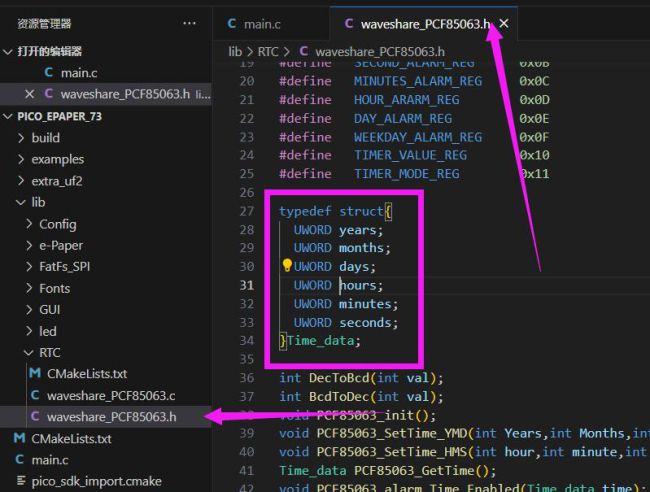Viewport: 650px width, 492px height.
Task: Collapse the PICO_EPAPER_73 project section
Action: 7,117
